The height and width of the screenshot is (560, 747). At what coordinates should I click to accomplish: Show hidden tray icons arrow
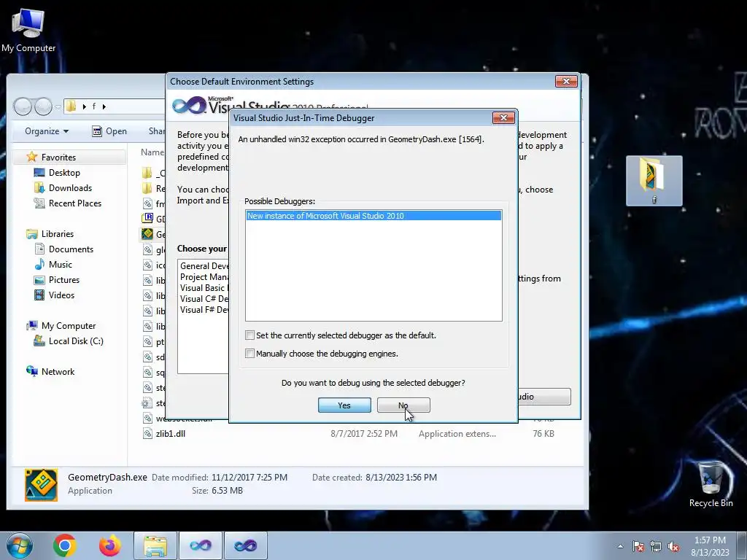click(x=620, y=546)
